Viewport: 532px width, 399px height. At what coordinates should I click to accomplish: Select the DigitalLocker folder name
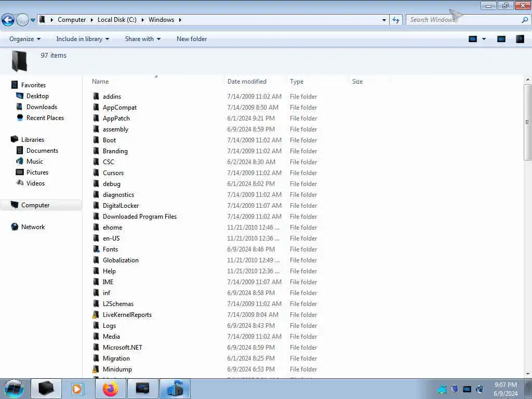[121, 206]
